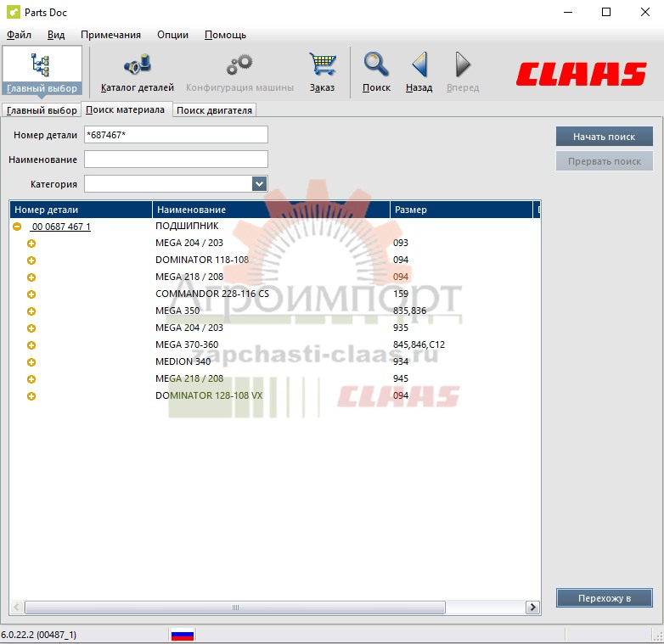Expand the DOMINATOR 128-108 VX row
The width and height of the screenshot is (664, 644).
click(x=31, y=396)
